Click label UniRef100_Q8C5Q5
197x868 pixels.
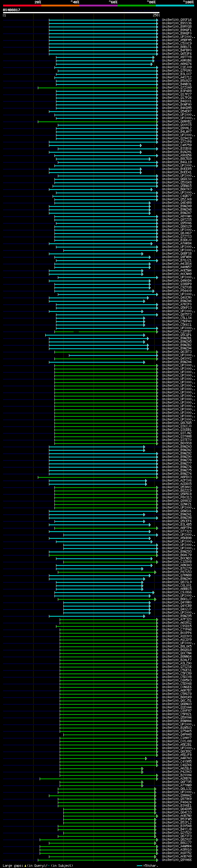[177, 423]
